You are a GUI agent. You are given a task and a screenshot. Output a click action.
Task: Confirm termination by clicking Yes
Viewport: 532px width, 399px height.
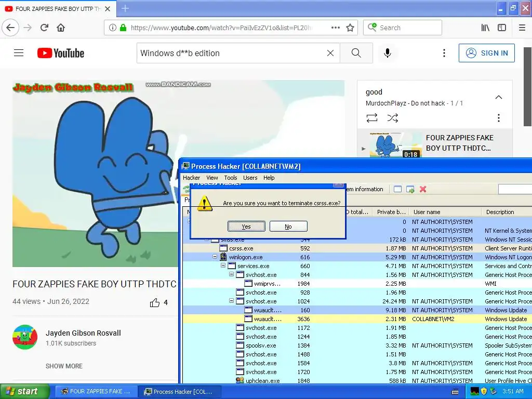246,227
